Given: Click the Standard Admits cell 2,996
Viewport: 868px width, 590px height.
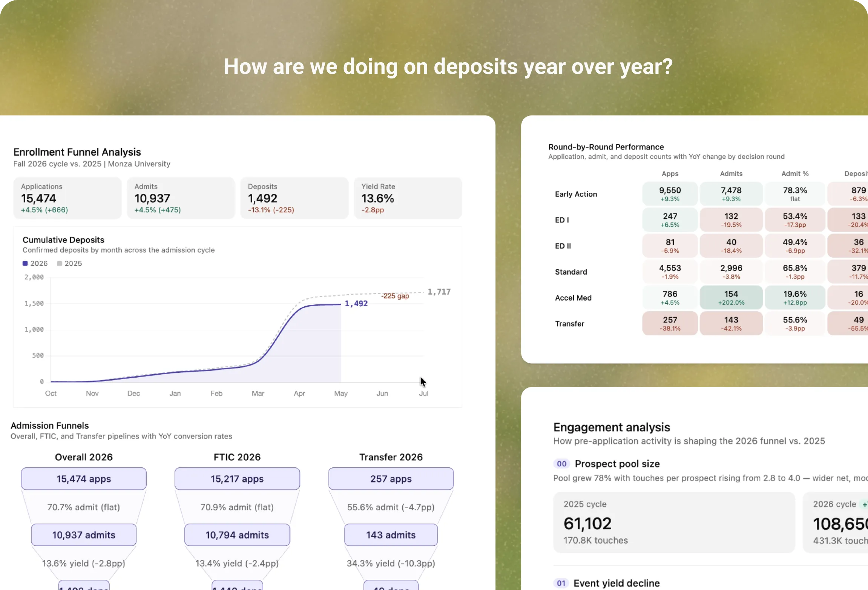Looking at the screenshot, I should pos(731,272).
